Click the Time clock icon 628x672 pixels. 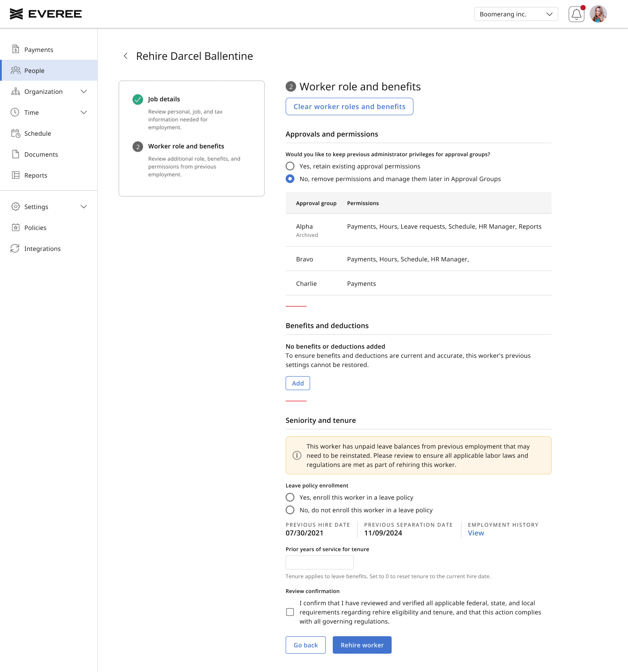pos(15,112)
